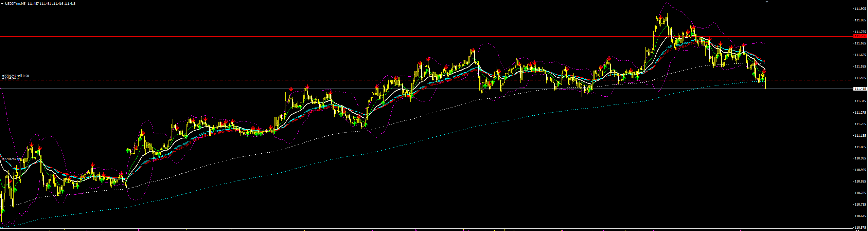
Task: Click the 111.765 price scale value
Action: (860, 32)
